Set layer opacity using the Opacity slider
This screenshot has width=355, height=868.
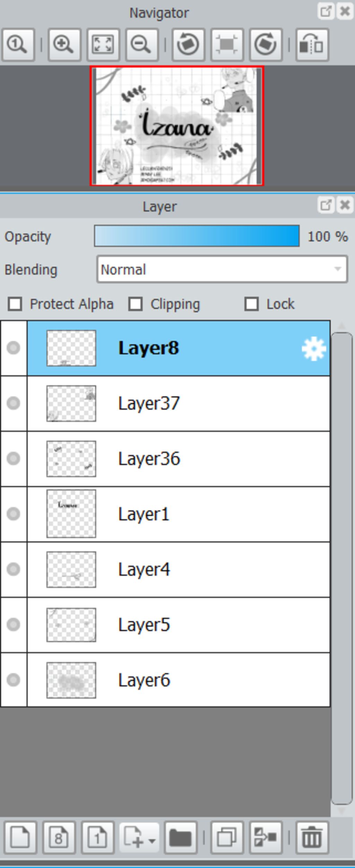pos(197,236)
